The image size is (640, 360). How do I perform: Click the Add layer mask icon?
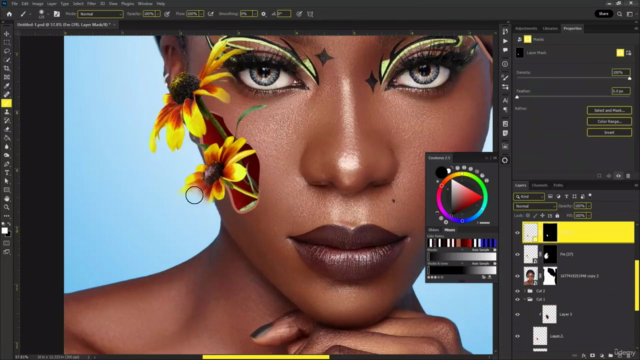(x=592, y=356)
